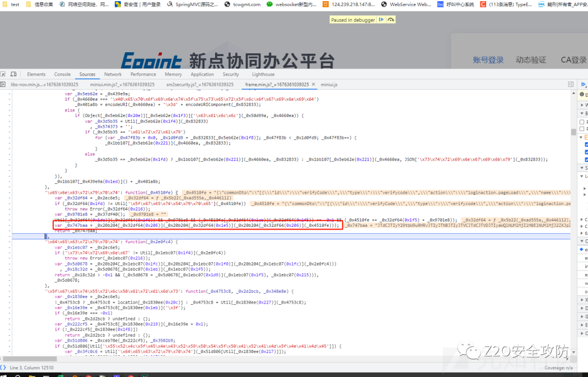The width and height of the screenshot is (588, 377).
Task: Click the 'var _0x747baa =' code line
Action: click(x=197, y=225)
